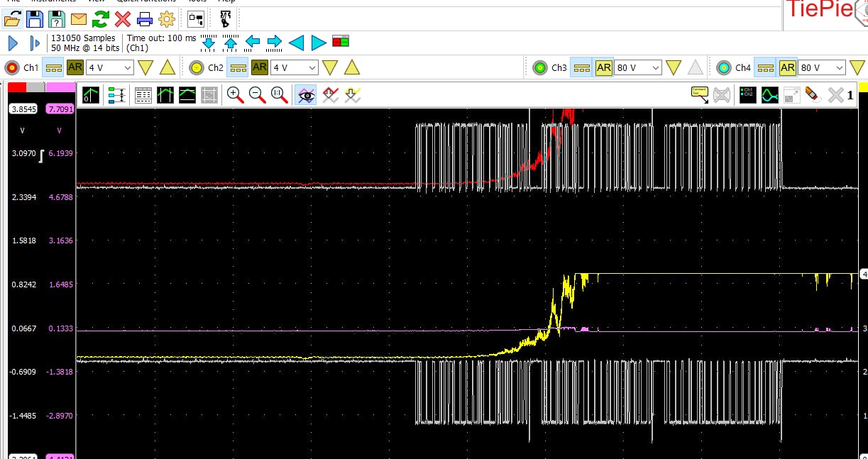Image resolution: width=868 pixels, height=459 pixels.
Task: Decrease Ch2 range with down triangle
Action: 330,67
